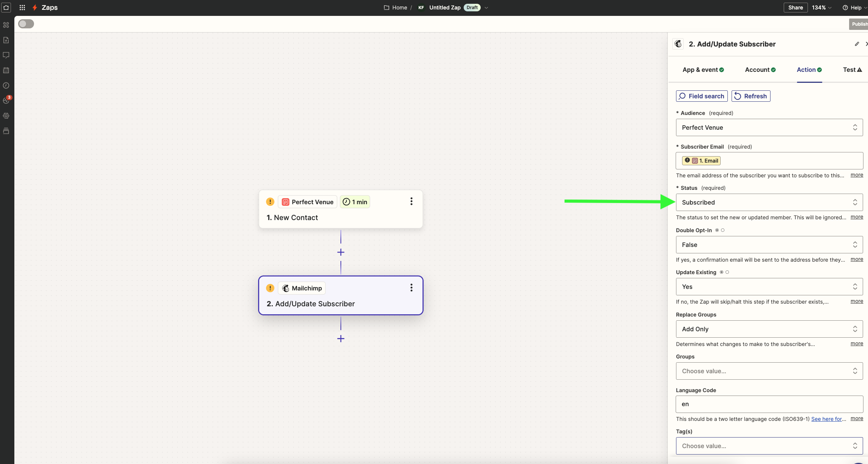
Task: Click more link under Double Opt-In description
Action: (x=857, y=259)
